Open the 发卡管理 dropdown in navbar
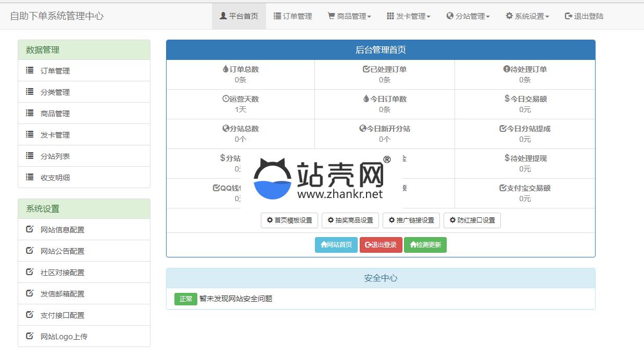The height and width of the screenshot is (358, 644). point(408,16)
